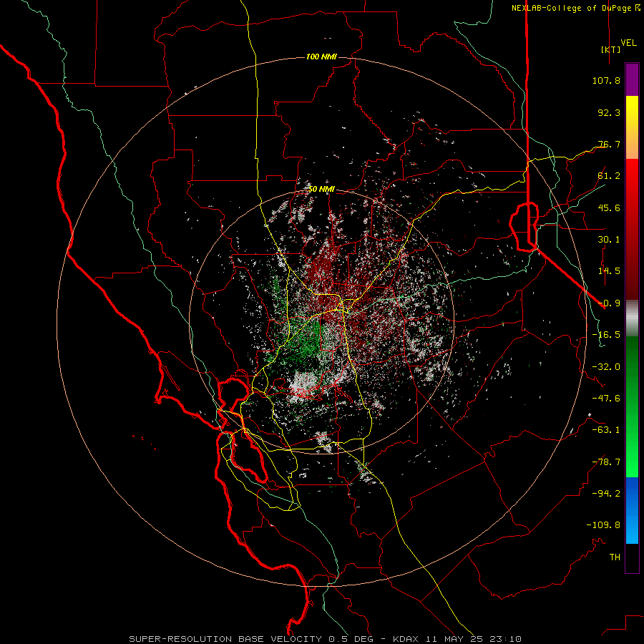
Task: Click the 92.3 velocity scale value
Action: [609, 112]
